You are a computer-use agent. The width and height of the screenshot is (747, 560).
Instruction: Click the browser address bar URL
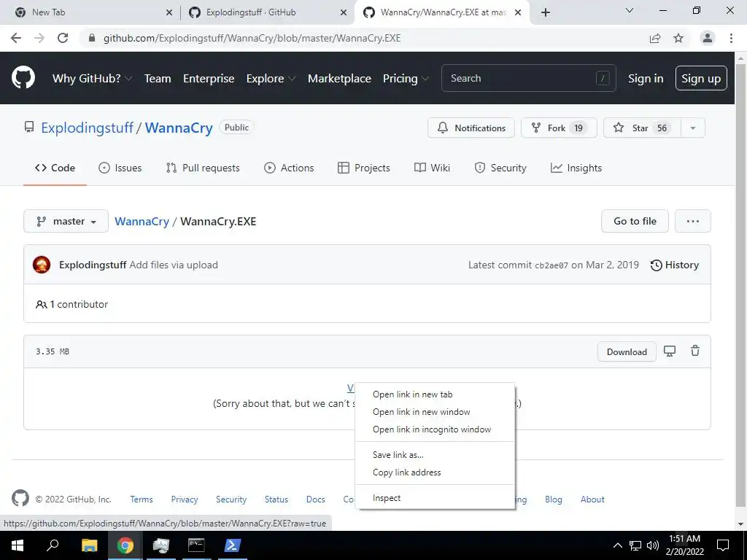252,38
